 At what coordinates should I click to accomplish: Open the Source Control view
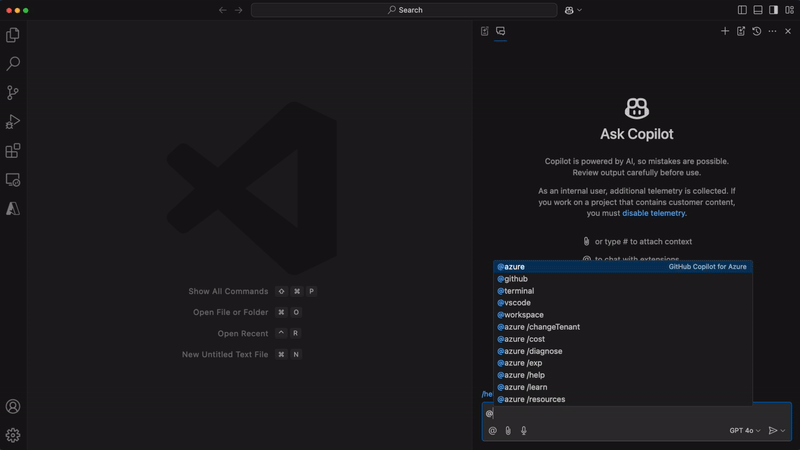(13, 92)
